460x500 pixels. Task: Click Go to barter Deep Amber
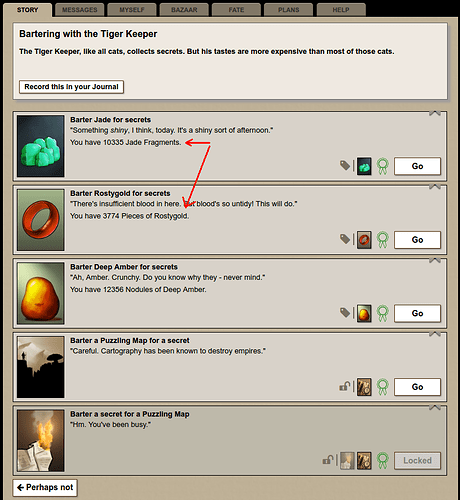point(417,313)
